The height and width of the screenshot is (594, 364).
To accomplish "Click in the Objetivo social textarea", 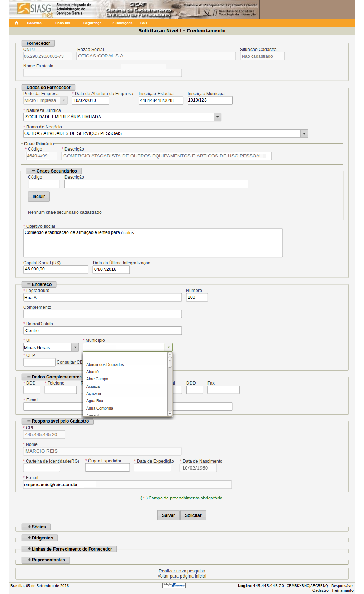I will coord(153,243).
